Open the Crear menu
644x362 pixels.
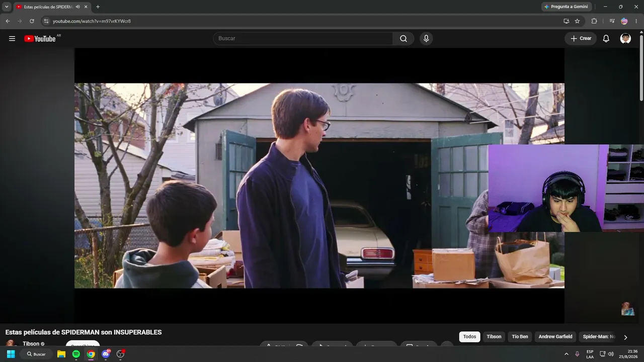point(581,39)
